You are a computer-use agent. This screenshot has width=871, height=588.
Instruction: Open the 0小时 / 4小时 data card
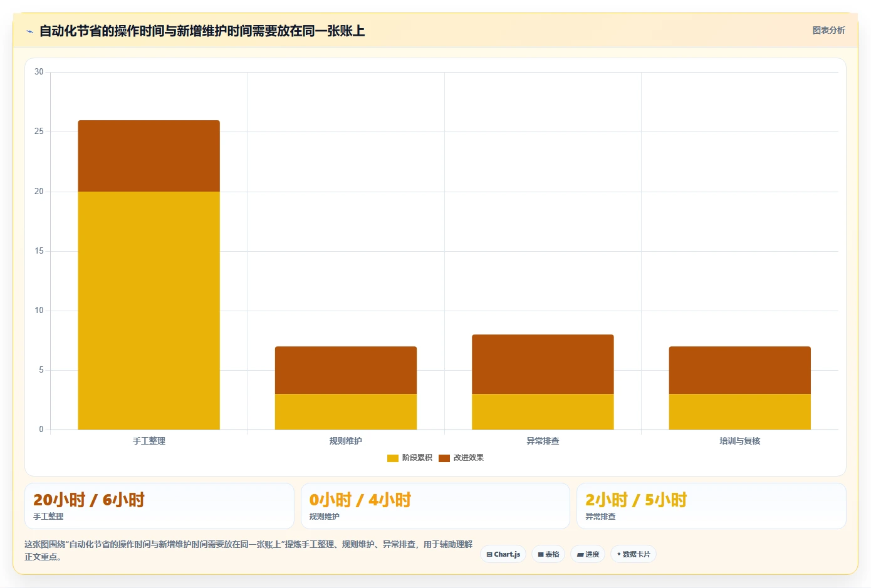click(435, 506)
